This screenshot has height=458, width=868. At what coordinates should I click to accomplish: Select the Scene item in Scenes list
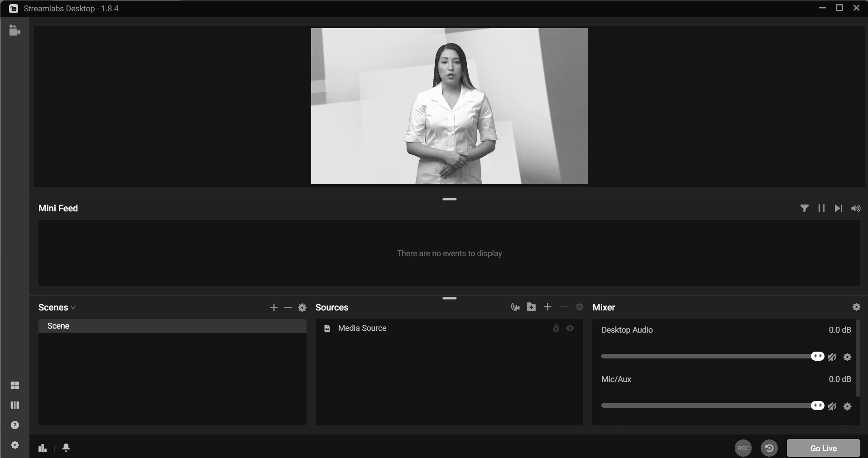172,326
